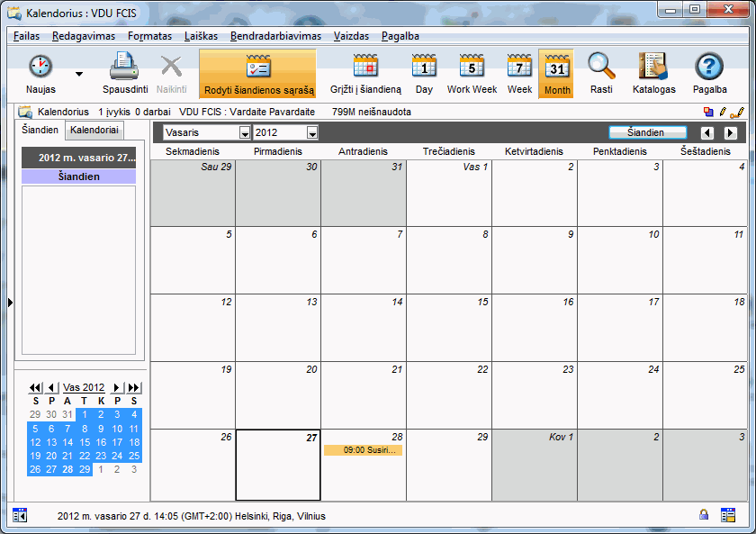Click the Naujas clock icon
The image size is (756, 534).
pyautogui.click(x=40, y=68)
